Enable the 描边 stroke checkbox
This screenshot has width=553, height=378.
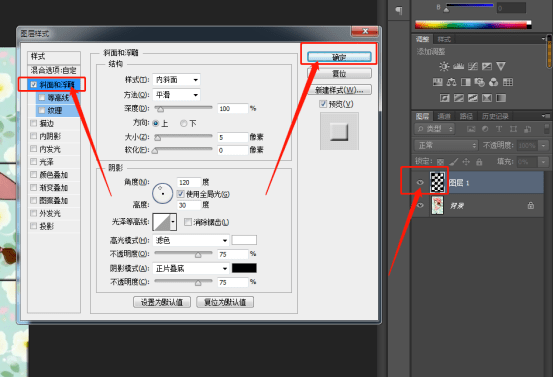[34, 123]
